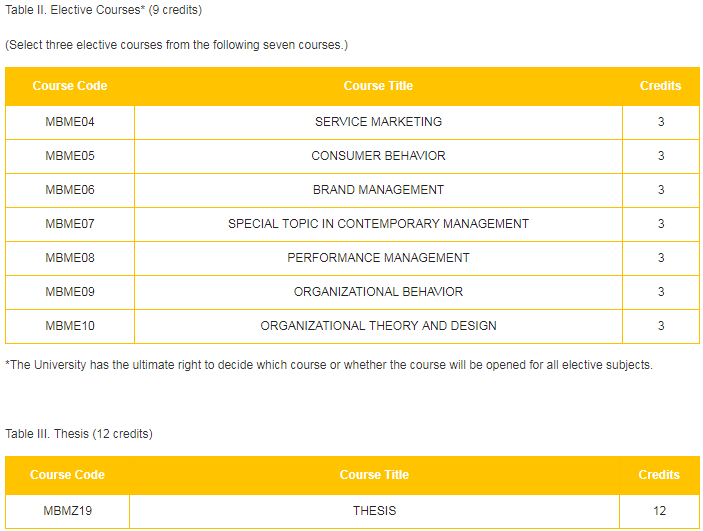703x531 pixels.
Task: Select the THESIS course title cell
Action: coord(374,511)
